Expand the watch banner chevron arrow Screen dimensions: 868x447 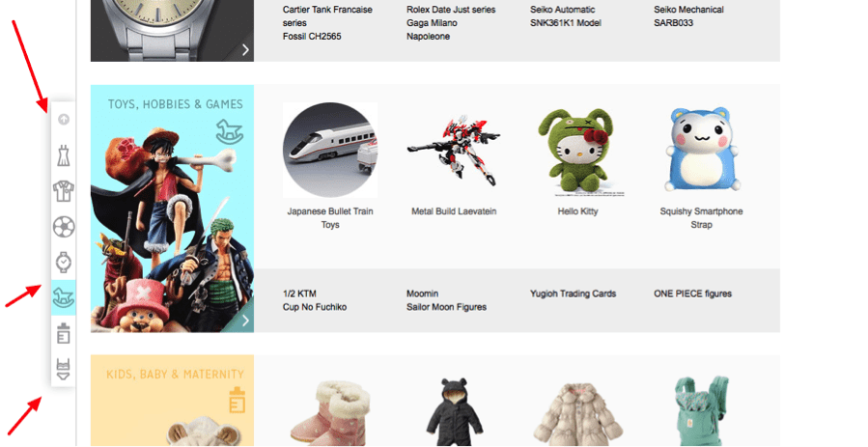pyautogui.click(x=245, y=50)
